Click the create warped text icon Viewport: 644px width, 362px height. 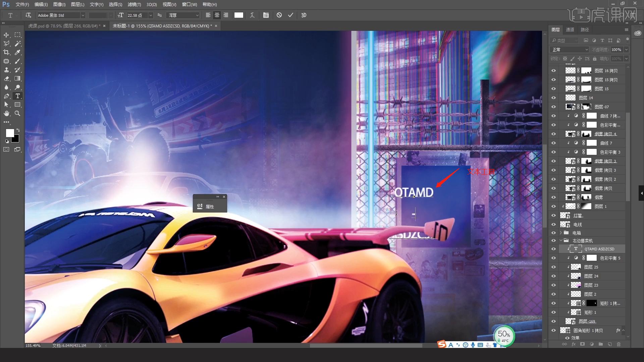[x=252, y=15]
